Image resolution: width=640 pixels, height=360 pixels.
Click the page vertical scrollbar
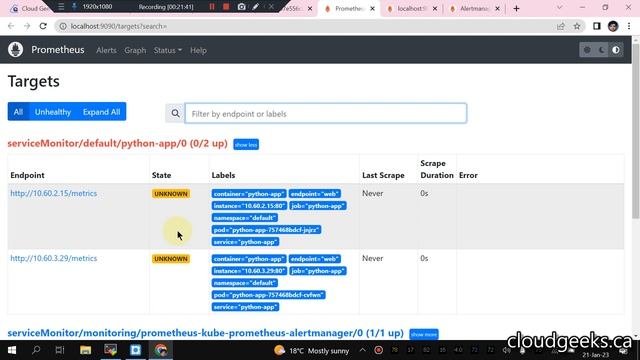(x=636, y=131)
